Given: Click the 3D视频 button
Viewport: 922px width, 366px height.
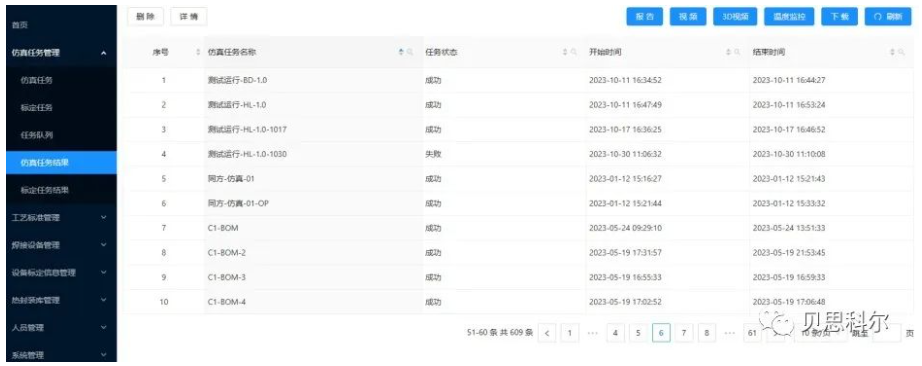Looking at the screenshot, I should click(x=735, y=17).
